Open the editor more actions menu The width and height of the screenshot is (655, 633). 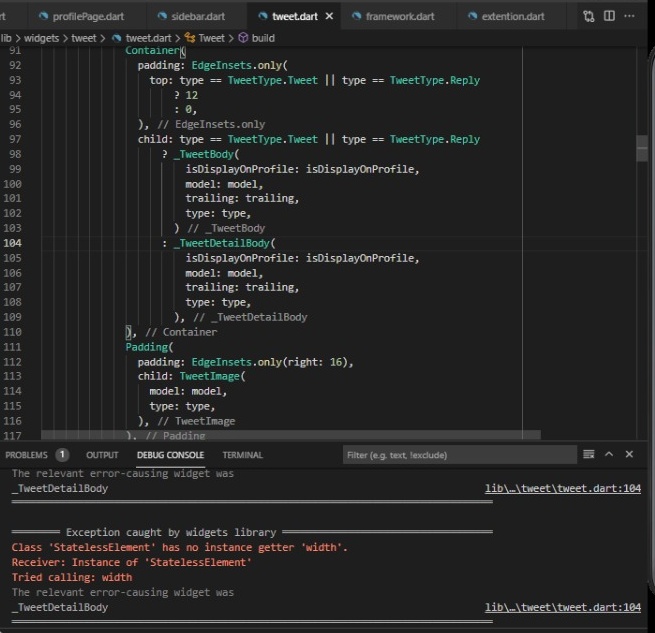[630, 16]
